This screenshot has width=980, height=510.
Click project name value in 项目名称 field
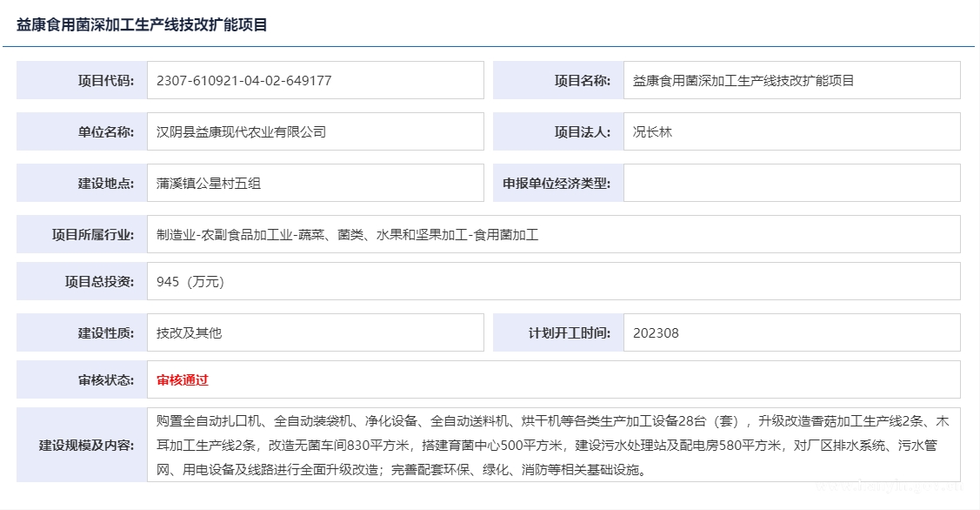pos(743,81)
